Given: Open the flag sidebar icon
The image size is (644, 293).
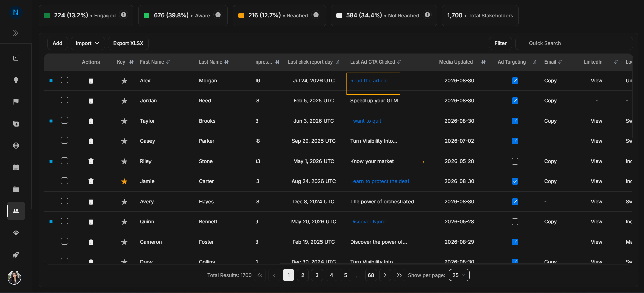Looking at the screenshot, I should click(x=16, y=102).
